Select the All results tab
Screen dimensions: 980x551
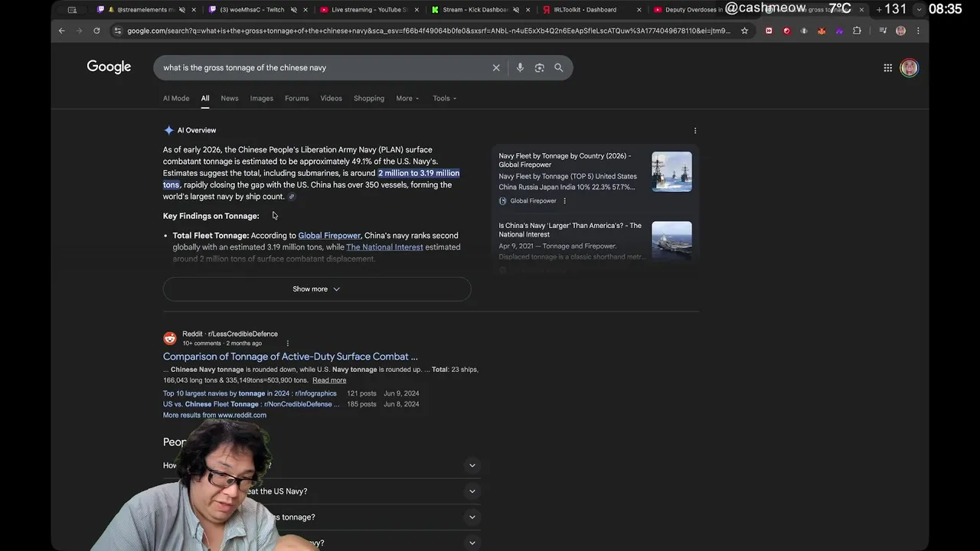point(205,98)
